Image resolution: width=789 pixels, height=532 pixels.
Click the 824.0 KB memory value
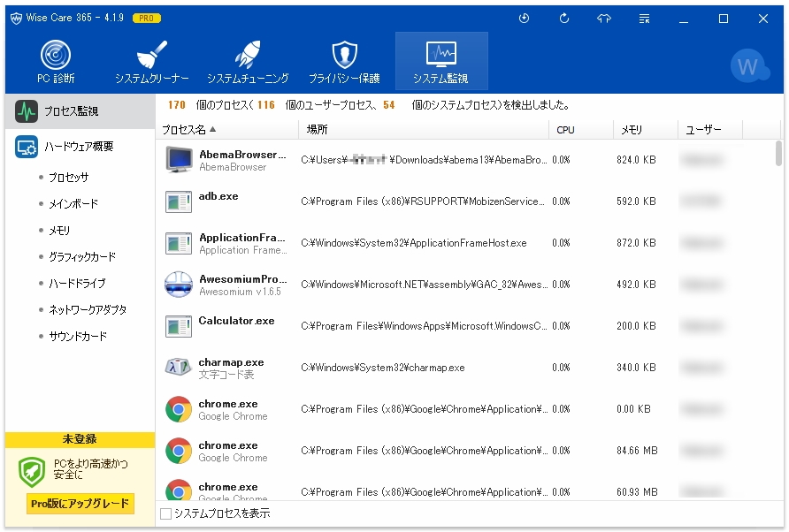click(x=636, y=160)
